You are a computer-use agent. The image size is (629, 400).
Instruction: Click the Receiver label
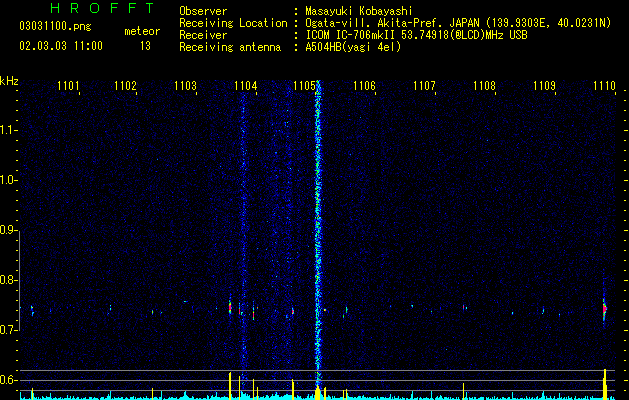[203, 35]
